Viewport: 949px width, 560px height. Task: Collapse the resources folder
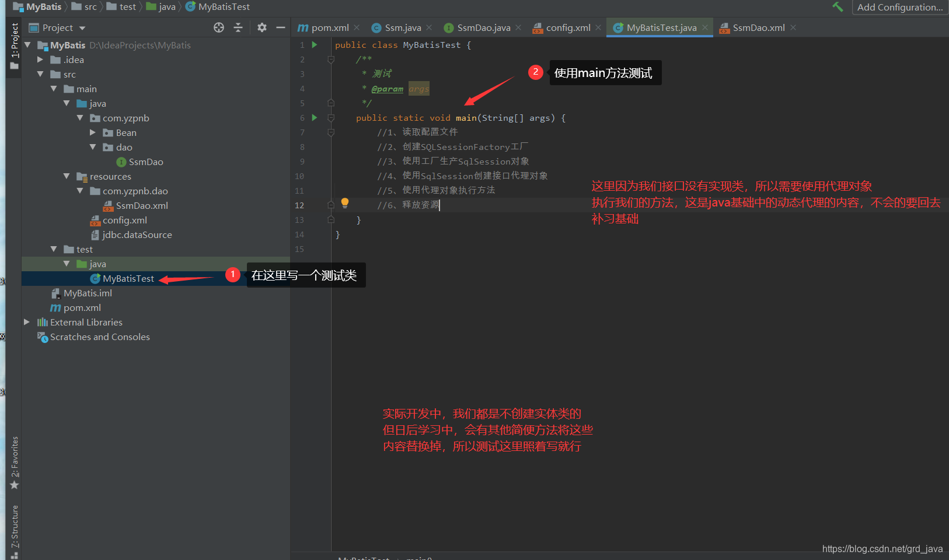(67, 176)
